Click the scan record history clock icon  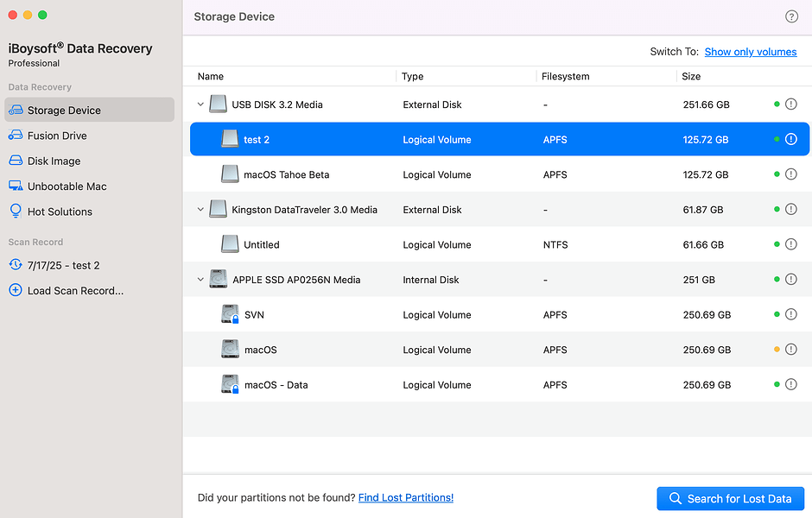coord(16,265)
